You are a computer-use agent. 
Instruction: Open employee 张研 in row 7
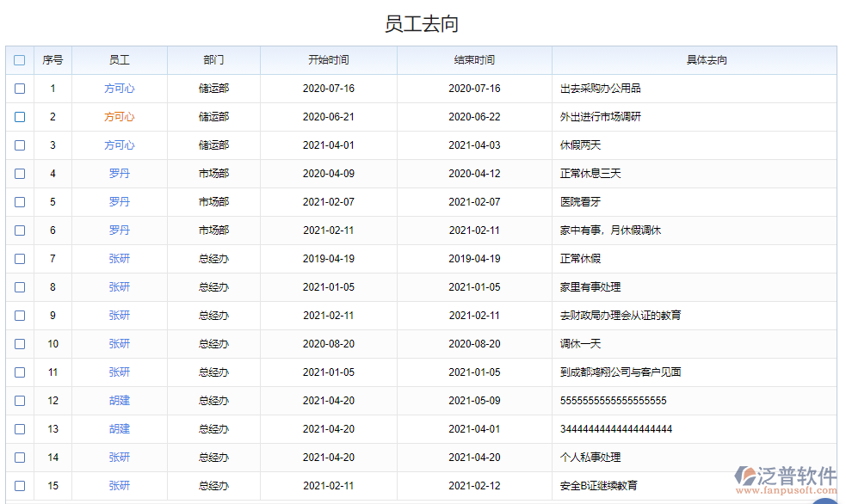pyautogui.click(x=120, y=259)
